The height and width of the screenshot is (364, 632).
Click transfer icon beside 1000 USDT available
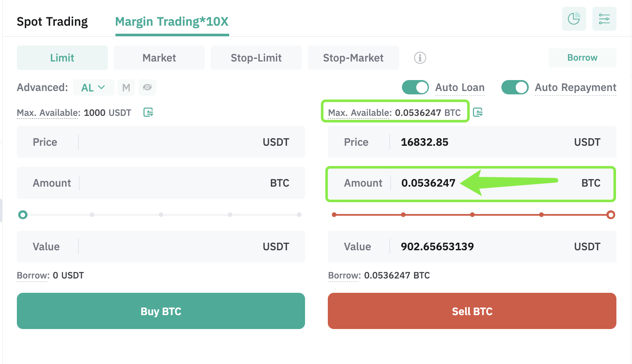(148, 112)
